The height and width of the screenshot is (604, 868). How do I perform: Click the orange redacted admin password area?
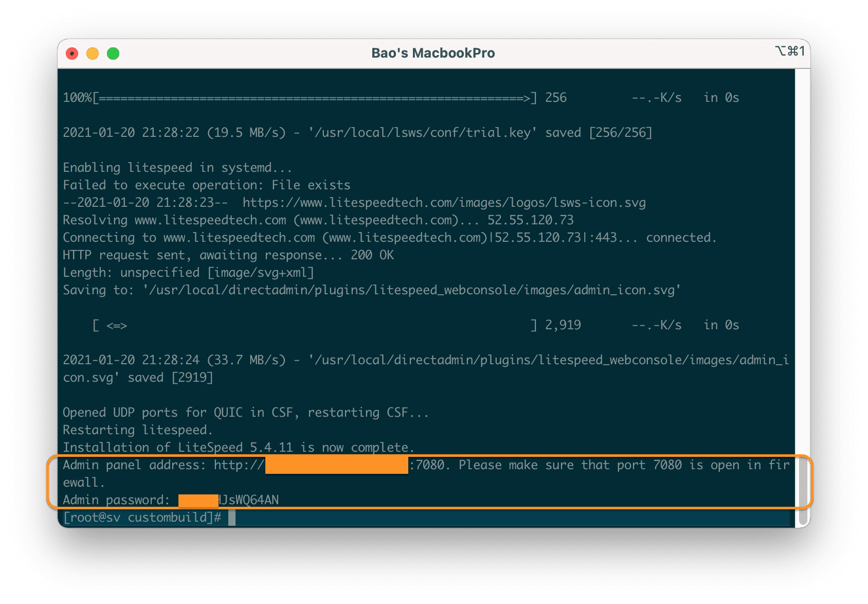coord(197,499)
